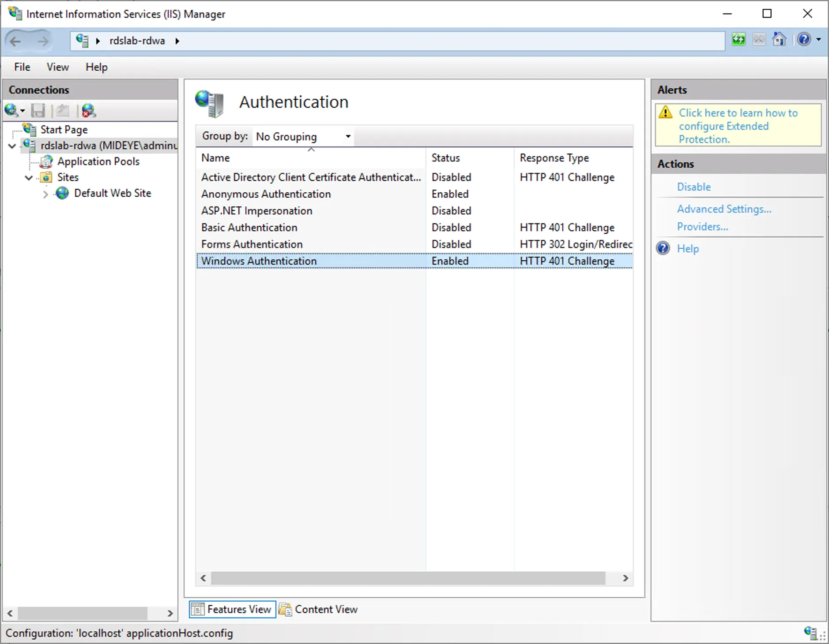829x644 pixels.
Task: Open the Group by dropdown
Action: pyautogui.click(x=347, y=136)
